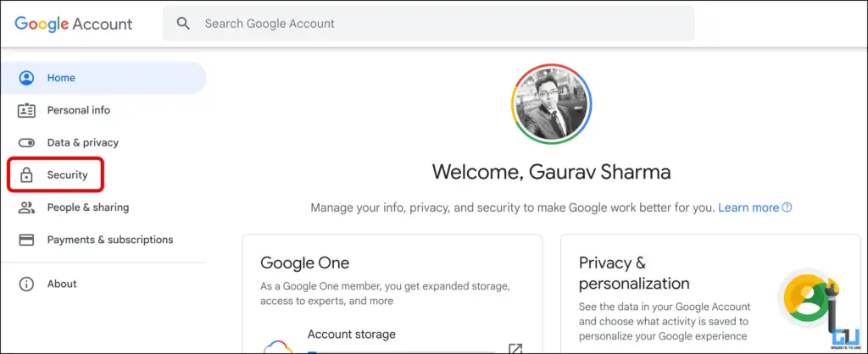Click the help icon beside Learn more

tap(787, 208)
